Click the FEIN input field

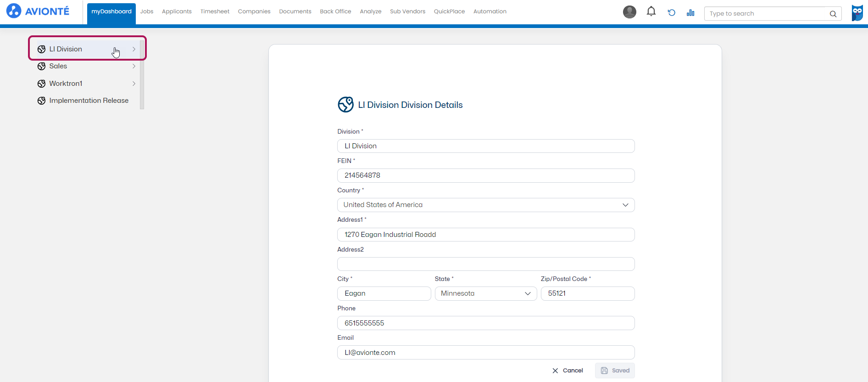pos(486,175)
